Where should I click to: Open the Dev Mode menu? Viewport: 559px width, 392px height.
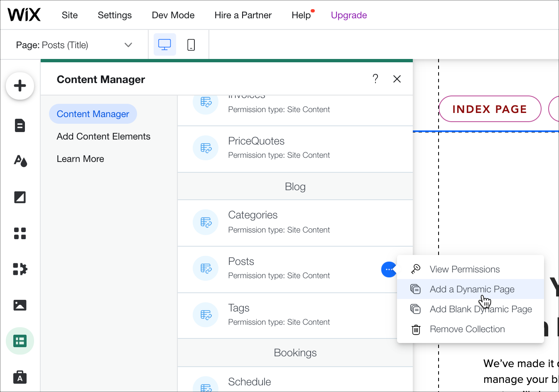click(x=173, y=15)
